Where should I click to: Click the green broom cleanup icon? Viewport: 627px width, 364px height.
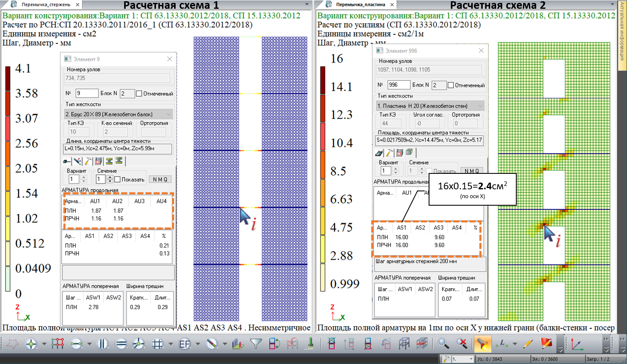point(311,344)
